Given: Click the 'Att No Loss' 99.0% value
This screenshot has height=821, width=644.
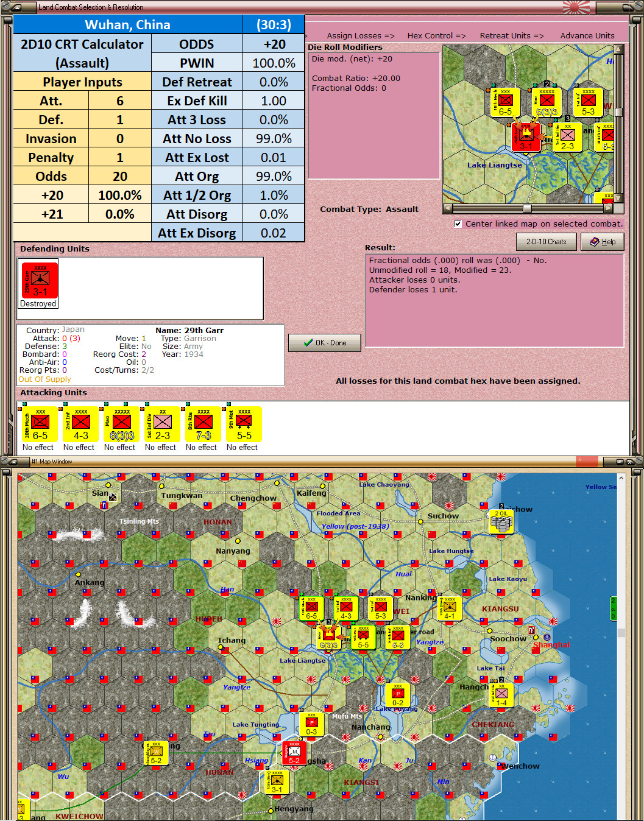Looking at the screenshot, I should click(x=274, y=138).
